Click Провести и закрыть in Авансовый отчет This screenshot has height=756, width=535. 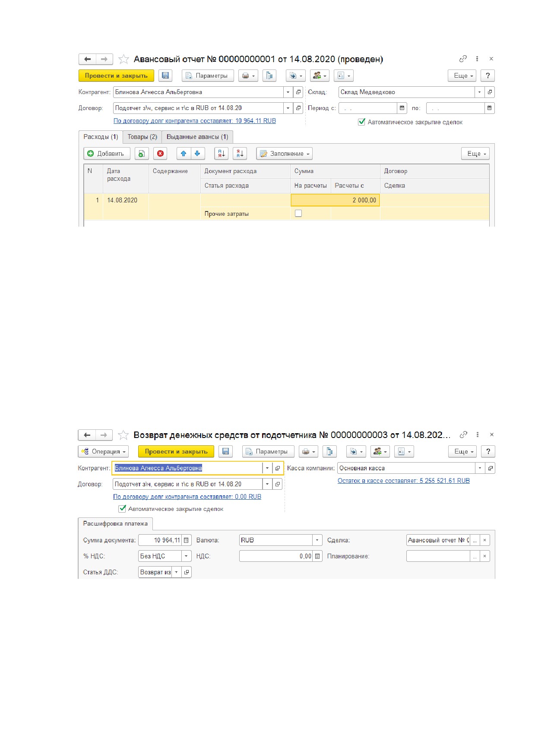point(116,76)
